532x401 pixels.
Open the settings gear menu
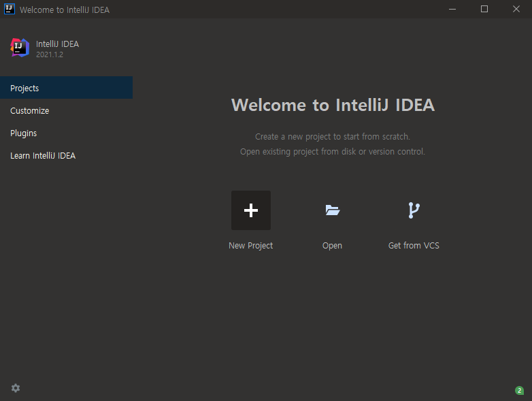coord(16,388)
